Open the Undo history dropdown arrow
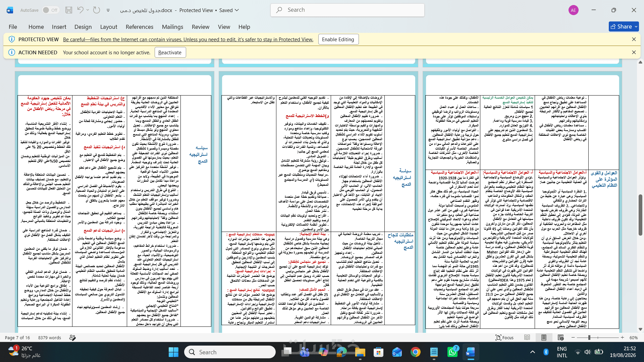The image size is (644, 362). [88, 10]
